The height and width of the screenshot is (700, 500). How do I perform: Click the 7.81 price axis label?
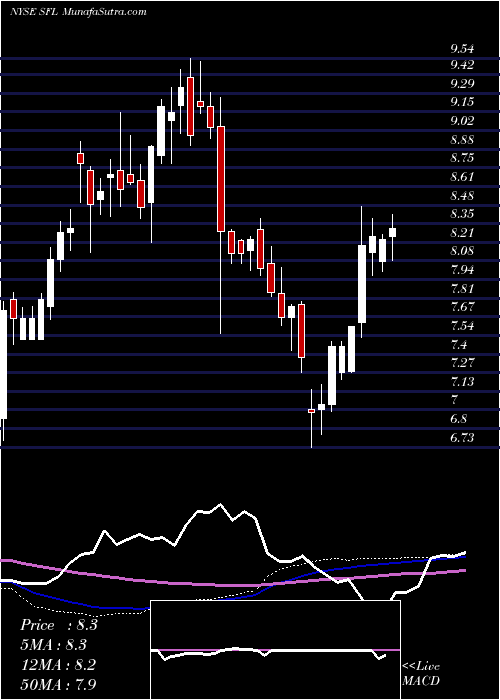click(462, 288)
